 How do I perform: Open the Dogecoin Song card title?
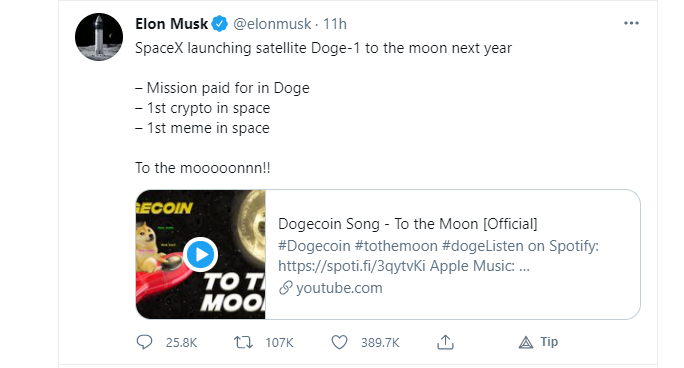[408, 224]
